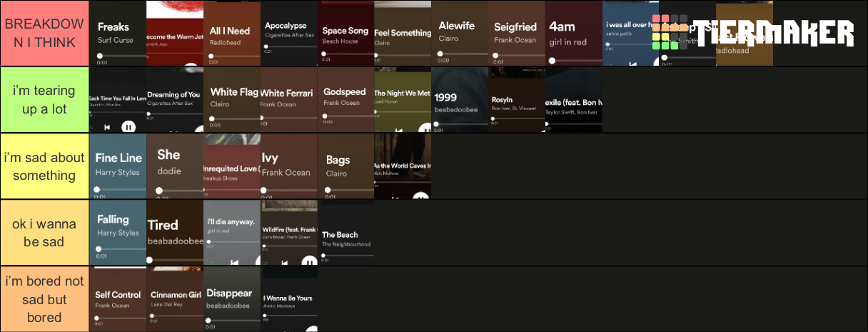Select the Ivy Frank Ocean card
The image size is (868, 332).
(289, 166)
